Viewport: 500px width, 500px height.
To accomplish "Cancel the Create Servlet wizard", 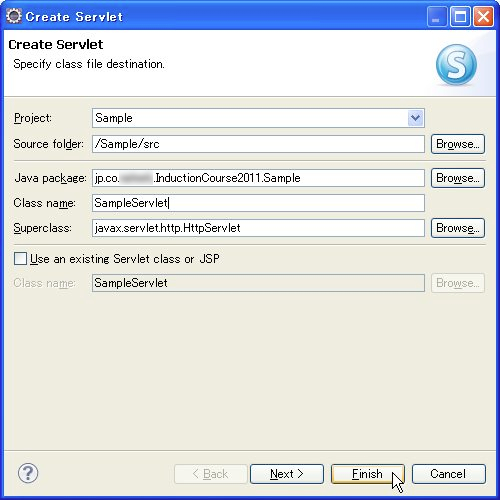I will [x=449, y=474].
